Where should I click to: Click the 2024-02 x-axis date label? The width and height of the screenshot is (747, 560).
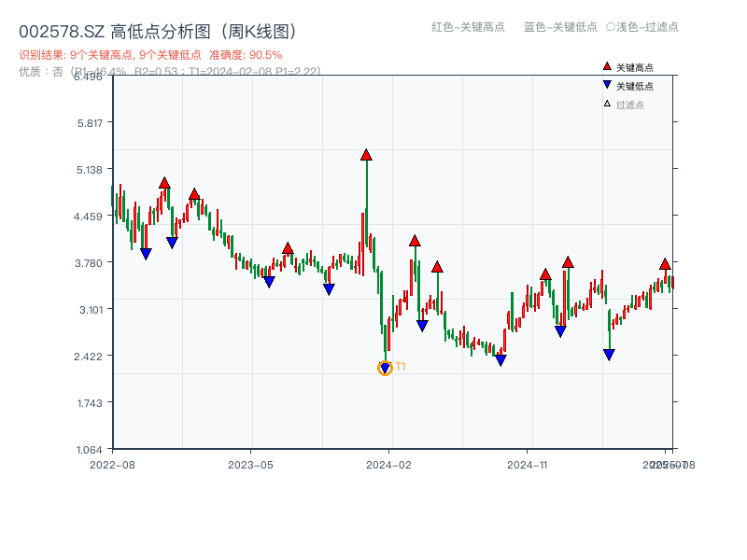pyautogui.click(x=389, y=464)
